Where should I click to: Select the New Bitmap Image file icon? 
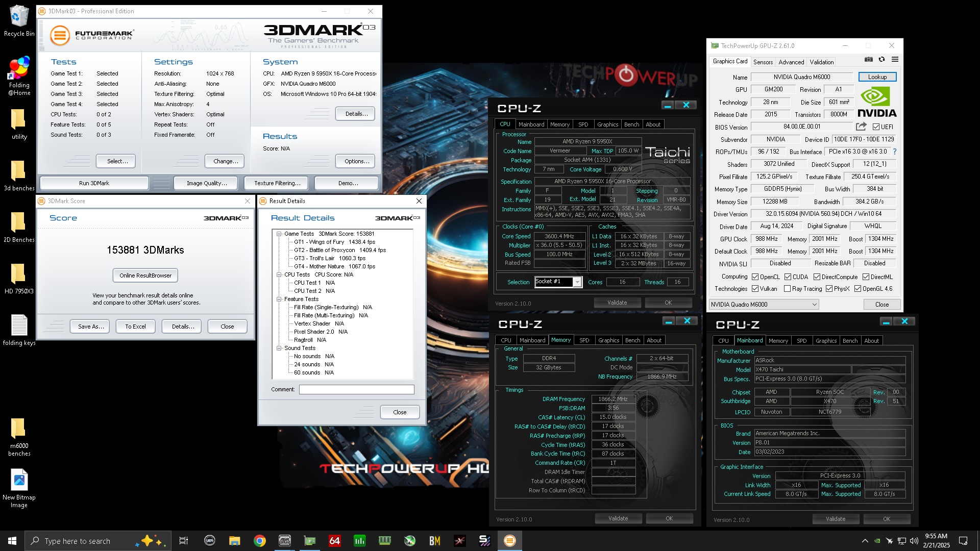point(19,488)
